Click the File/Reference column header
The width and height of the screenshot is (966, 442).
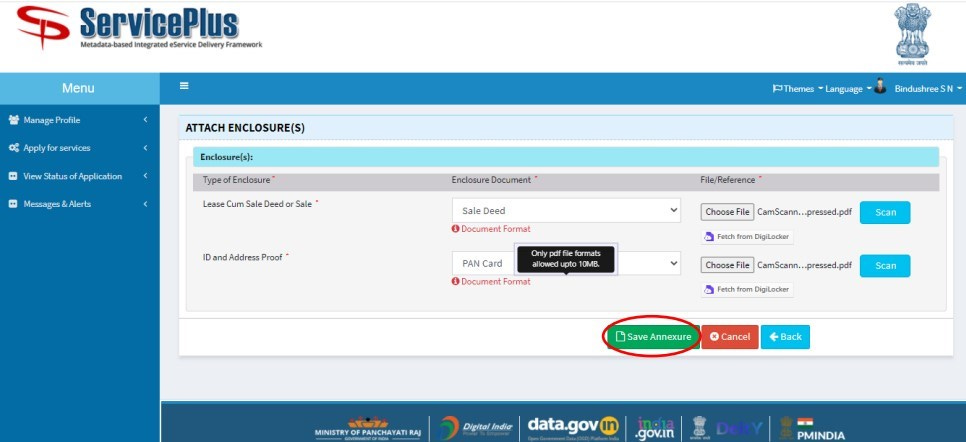(728, 180)
